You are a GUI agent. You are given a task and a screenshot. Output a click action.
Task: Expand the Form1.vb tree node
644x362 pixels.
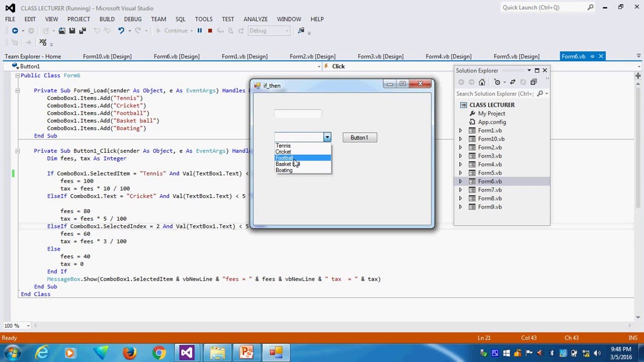460,131
